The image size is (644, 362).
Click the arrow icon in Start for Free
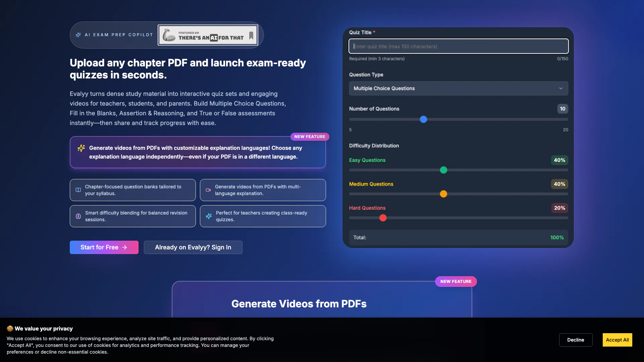click(x=125, y=247)
